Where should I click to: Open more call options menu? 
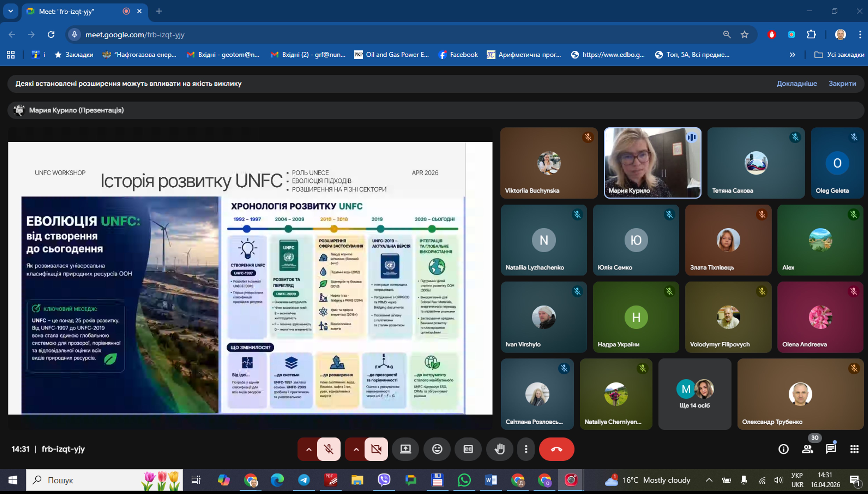(x=526, y=449)
